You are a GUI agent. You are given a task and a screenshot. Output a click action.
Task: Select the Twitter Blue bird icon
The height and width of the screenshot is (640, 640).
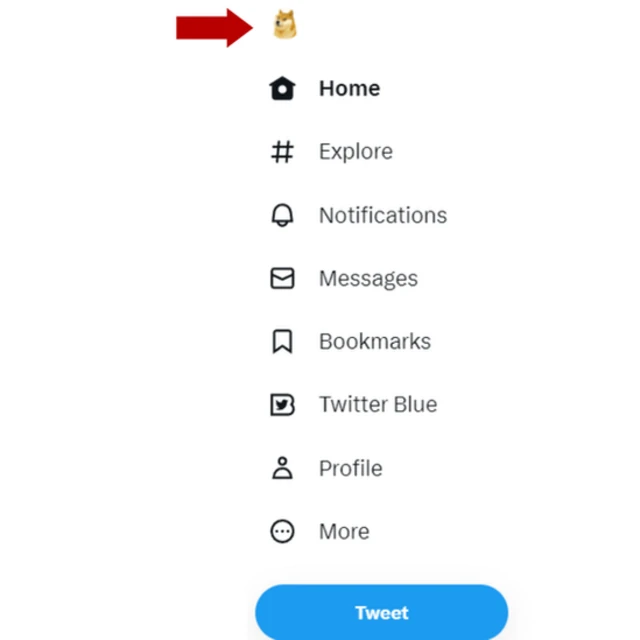coord(283,405)
